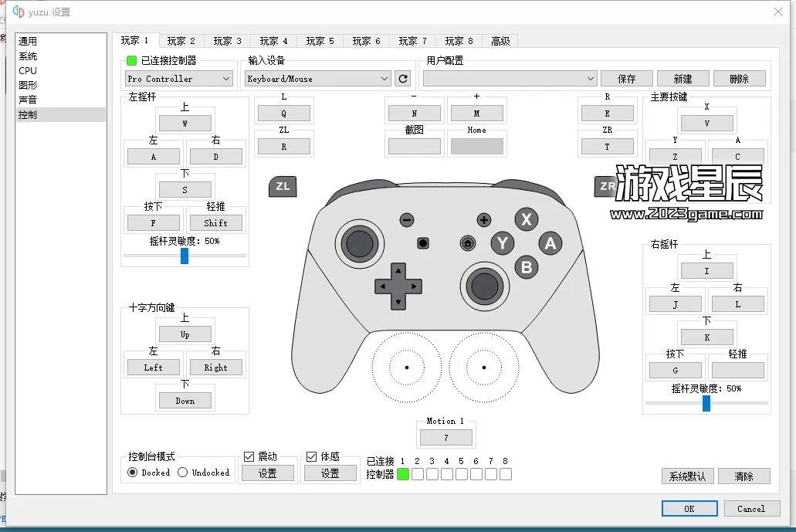The height and width of the screenshot is (532, 796).
Task: Click the X button on controller image
Action: (527, 219)
